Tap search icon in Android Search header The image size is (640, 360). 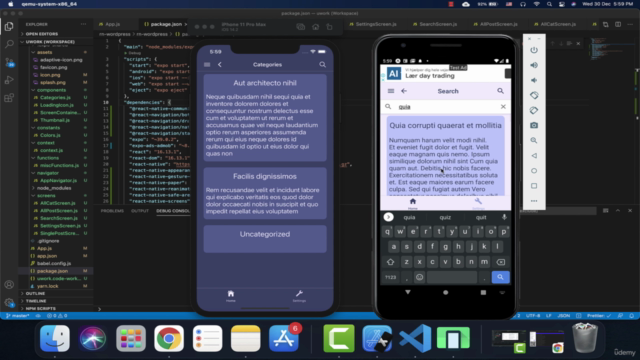[500, 91]
